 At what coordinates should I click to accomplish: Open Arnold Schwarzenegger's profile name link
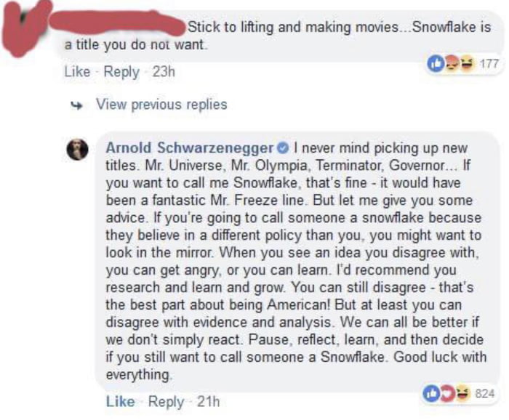point(190,148)
